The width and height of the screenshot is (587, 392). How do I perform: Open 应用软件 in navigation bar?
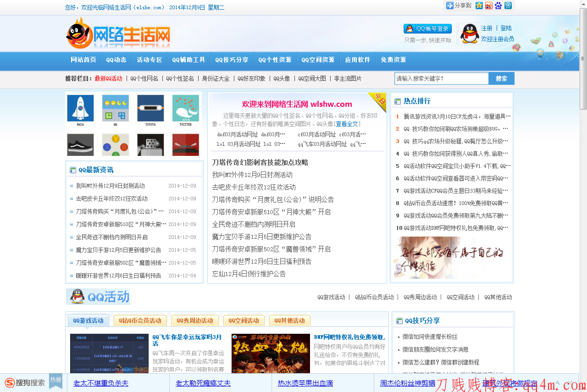point(358,60)
